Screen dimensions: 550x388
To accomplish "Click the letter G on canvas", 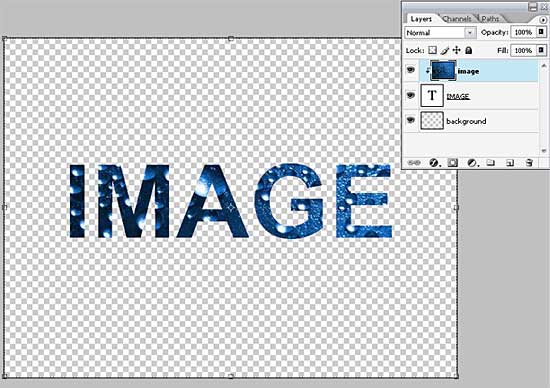I will [x=289, y=201].
